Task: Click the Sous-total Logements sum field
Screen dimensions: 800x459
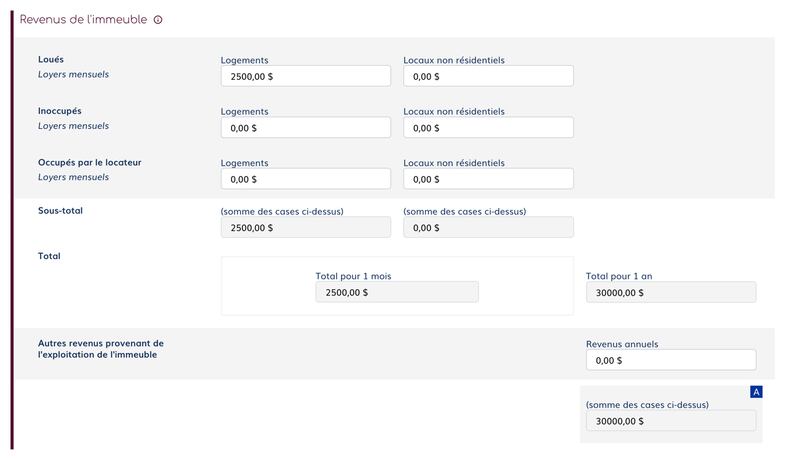Action: pos(305,228)
